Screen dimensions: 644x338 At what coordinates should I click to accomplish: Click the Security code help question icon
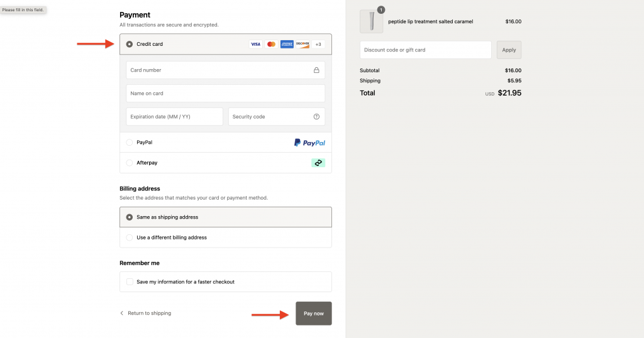316,117
